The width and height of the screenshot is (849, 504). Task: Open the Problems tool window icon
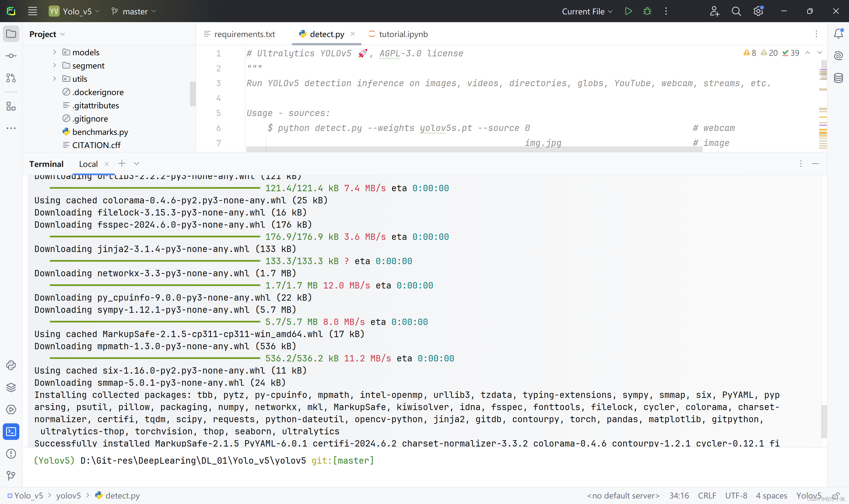pos(11,453)
